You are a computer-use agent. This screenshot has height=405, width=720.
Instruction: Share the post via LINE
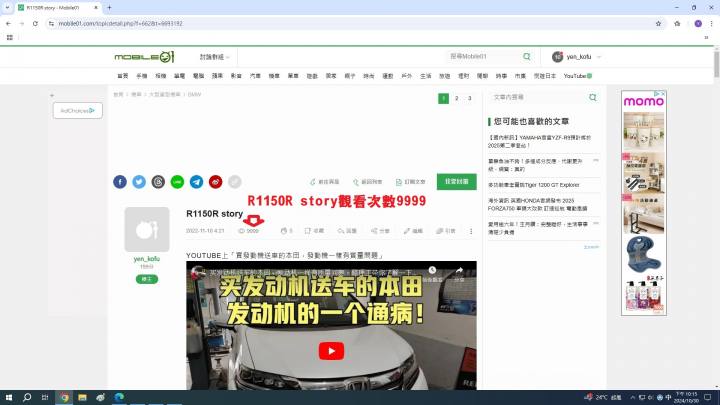(177, 182)
